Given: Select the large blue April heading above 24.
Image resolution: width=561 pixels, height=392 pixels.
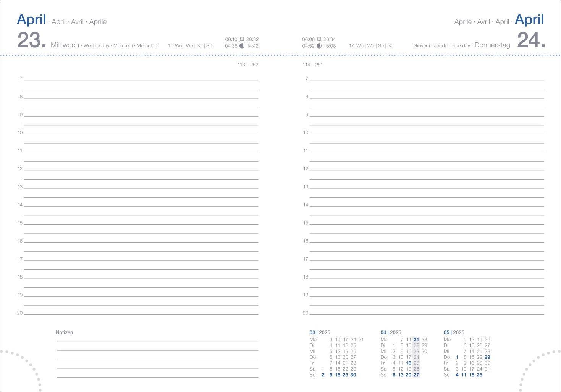Looking at the screenshot, I should tap(529, 19).
